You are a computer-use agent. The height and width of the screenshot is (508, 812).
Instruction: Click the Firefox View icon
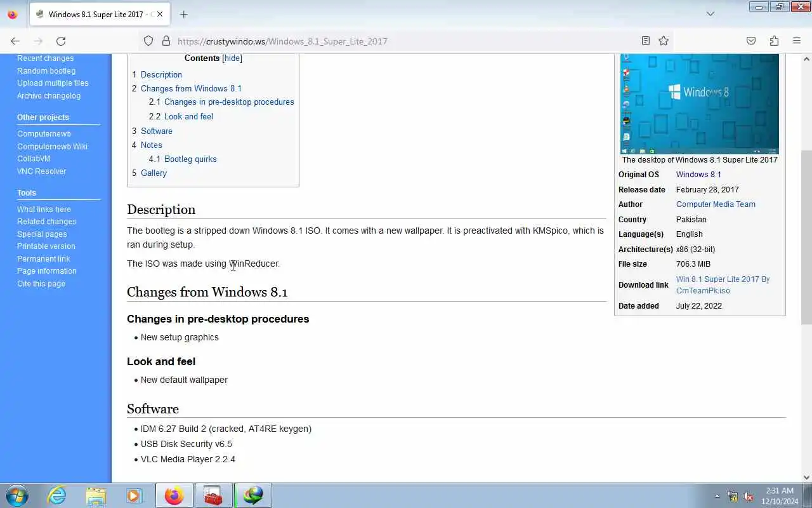12,14
